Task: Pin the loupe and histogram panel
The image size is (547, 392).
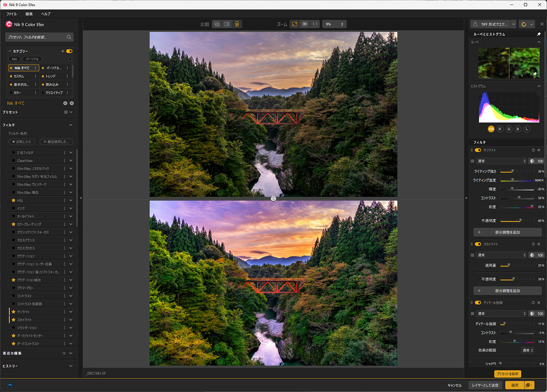Action: point(539,34)
